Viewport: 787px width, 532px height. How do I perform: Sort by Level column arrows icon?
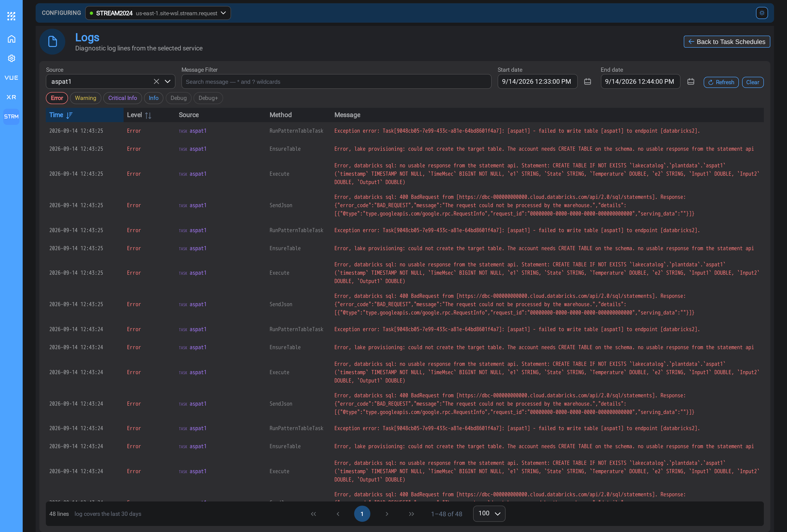148,115
